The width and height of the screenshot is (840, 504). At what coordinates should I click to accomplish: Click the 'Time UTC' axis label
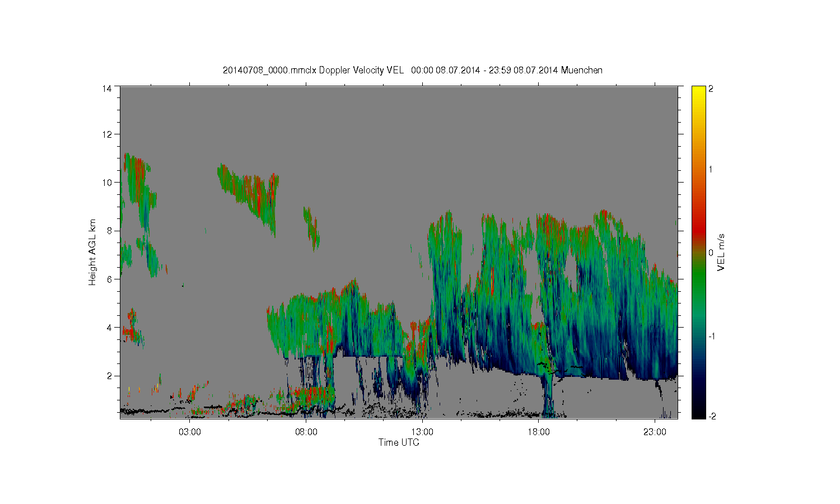(x=399, y=442)
